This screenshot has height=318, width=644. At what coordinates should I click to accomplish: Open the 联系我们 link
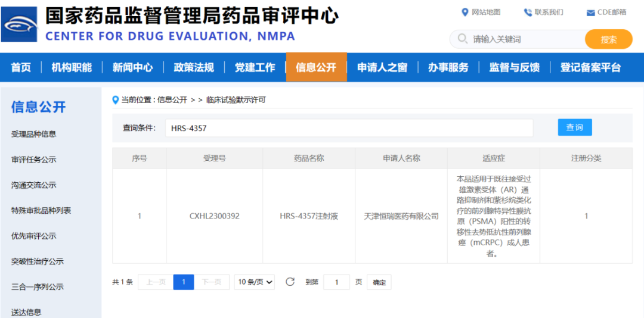click(549, 13)
